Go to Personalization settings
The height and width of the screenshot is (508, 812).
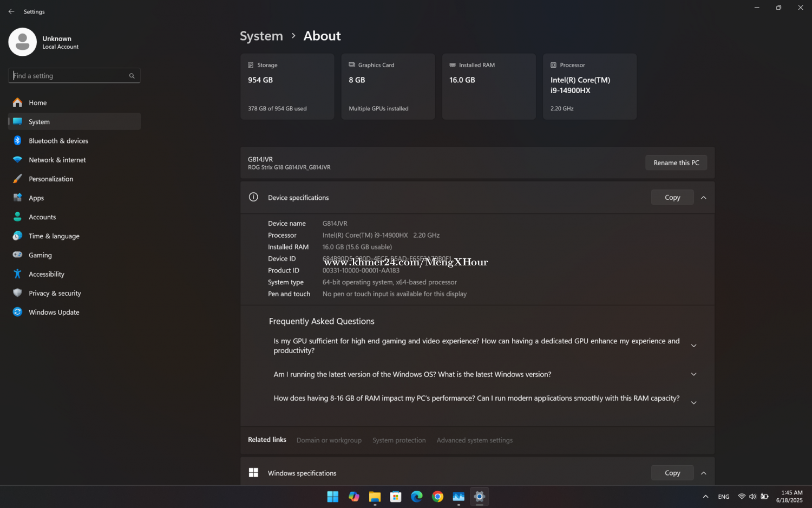click(x=74, y=179)
